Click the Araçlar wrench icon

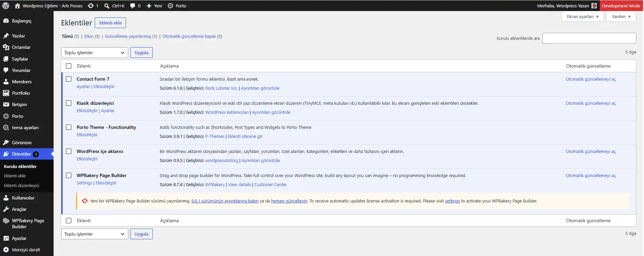[x=6, y=209]
